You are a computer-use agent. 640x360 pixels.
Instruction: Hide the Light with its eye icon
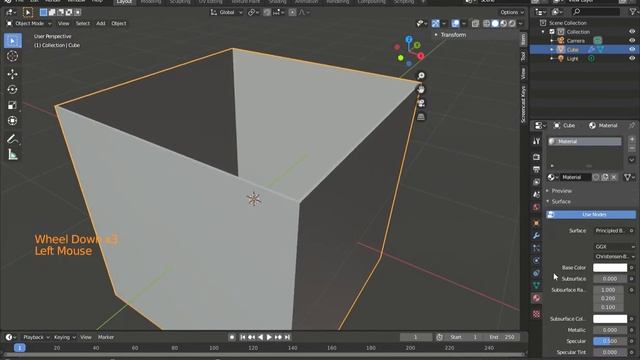point(632,58)
